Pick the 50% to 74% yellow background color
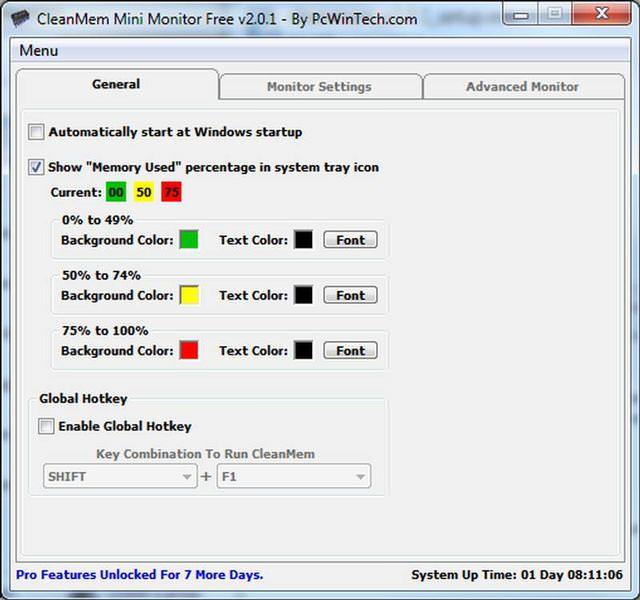This screenshot has width=640, height=600. coord(189,295)
